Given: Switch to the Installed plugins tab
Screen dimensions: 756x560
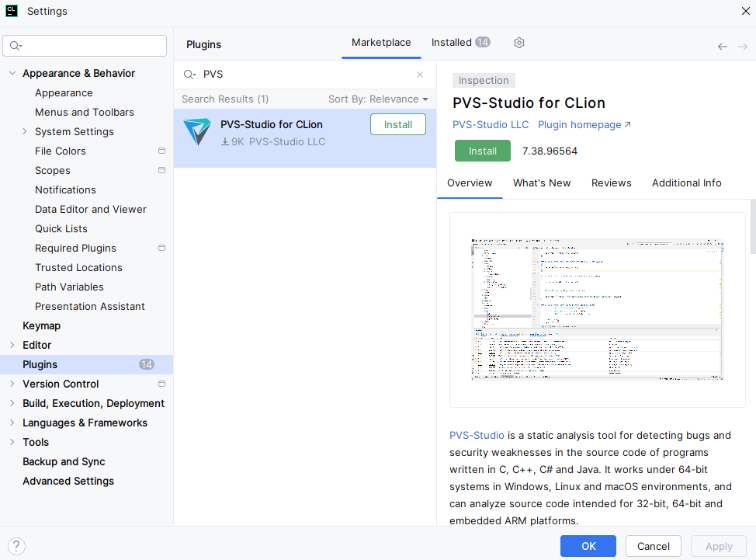Looking at the screenshot, I should click(460, 43).
